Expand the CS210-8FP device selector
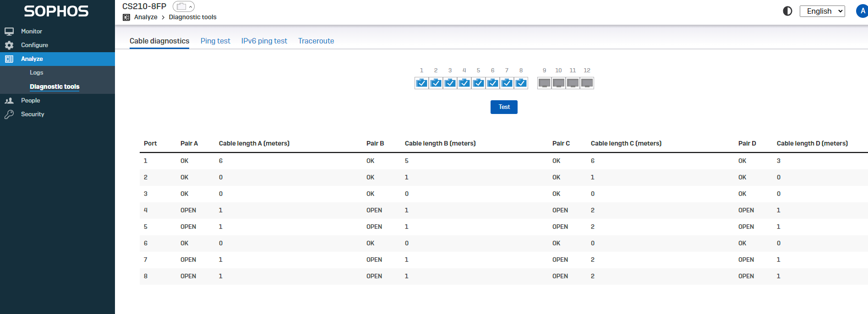The height and width of the screenshot is (314, 868). pos(184,6)
